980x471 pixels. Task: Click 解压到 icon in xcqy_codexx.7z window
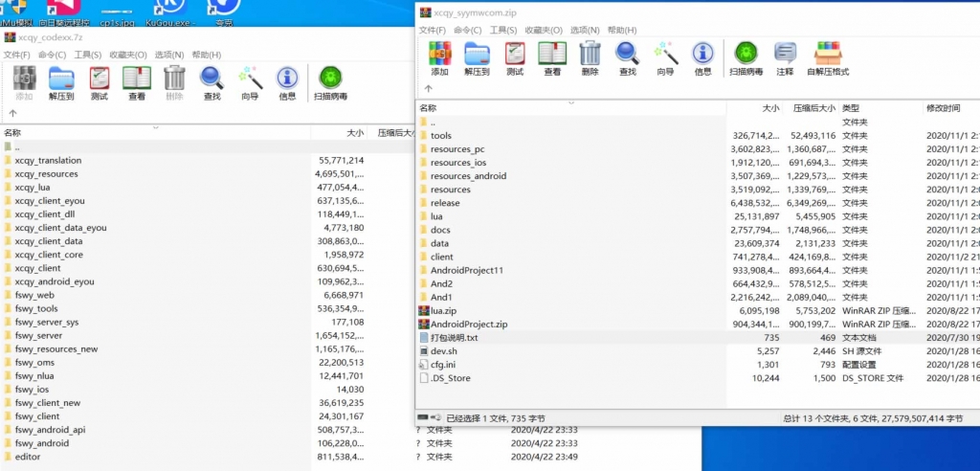click(61, 82)
